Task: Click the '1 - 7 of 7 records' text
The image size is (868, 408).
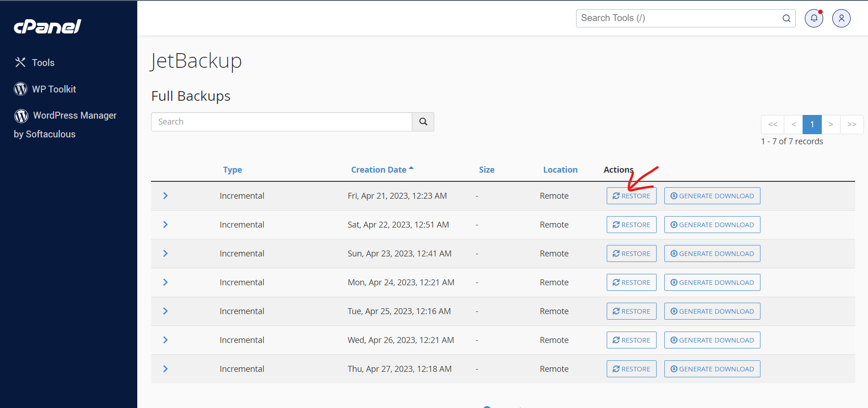Action: click(792, 141)
